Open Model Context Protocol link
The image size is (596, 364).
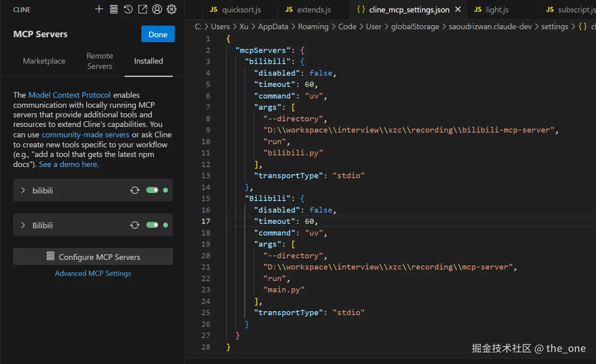tap(69, 95)
